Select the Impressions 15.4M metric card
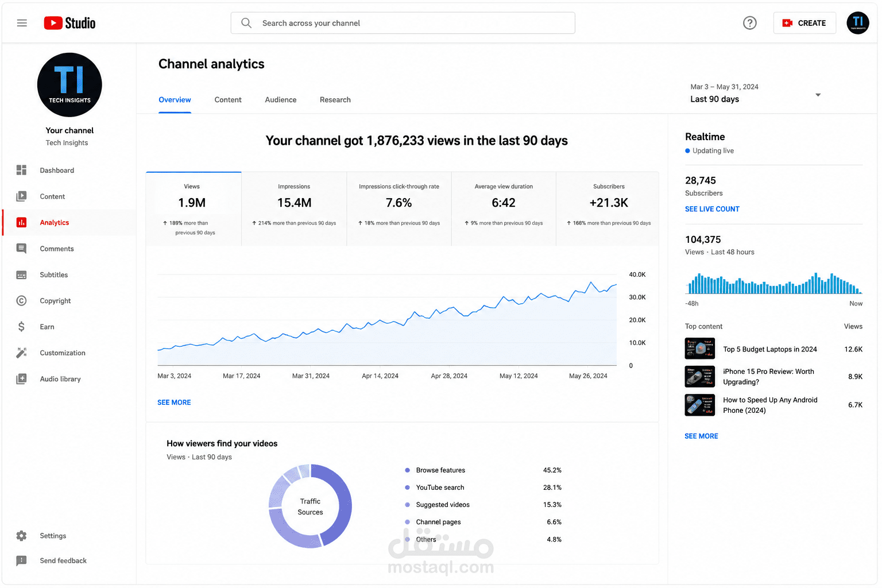The image size is (882, 588). pyautogui.click(x=294, y=209)
